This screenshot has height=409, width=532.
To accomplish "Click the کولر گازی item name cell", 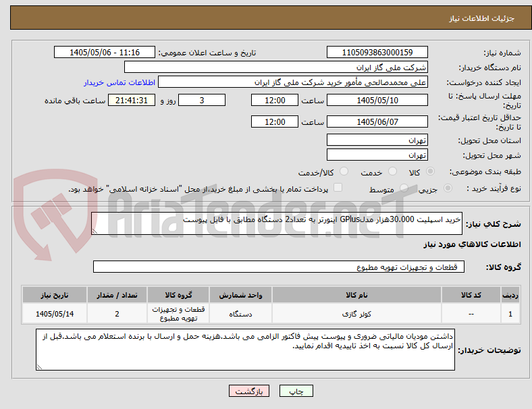I will click(356, 314).
